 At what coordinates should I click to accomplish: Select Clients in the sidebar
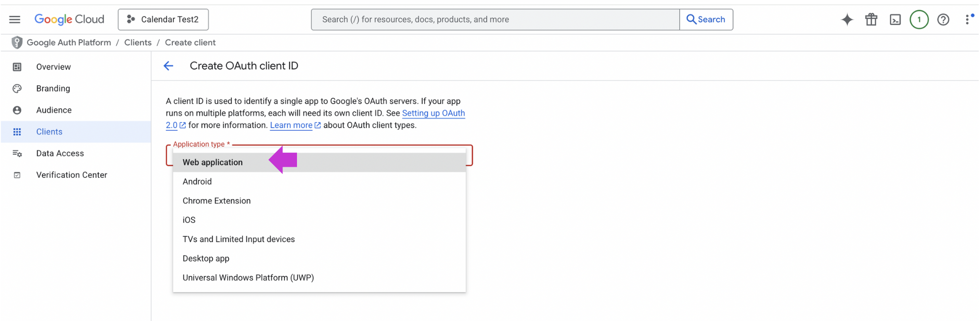coord(76,132)
